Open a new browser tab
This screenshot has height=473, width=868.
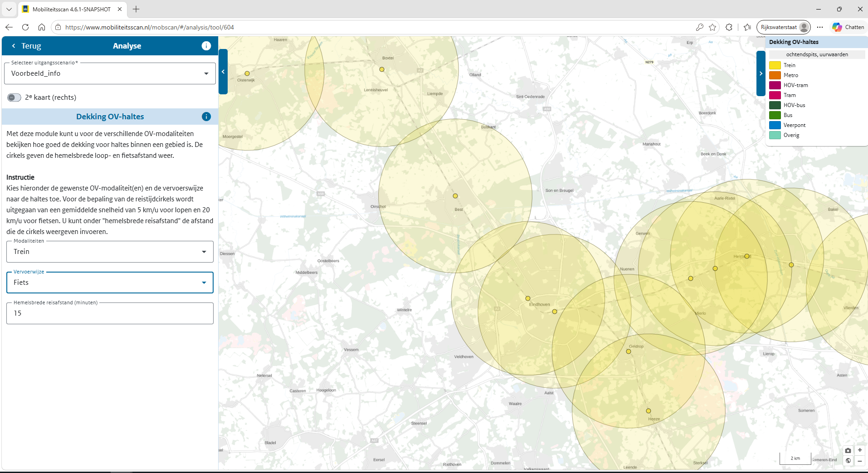point(136,9)
